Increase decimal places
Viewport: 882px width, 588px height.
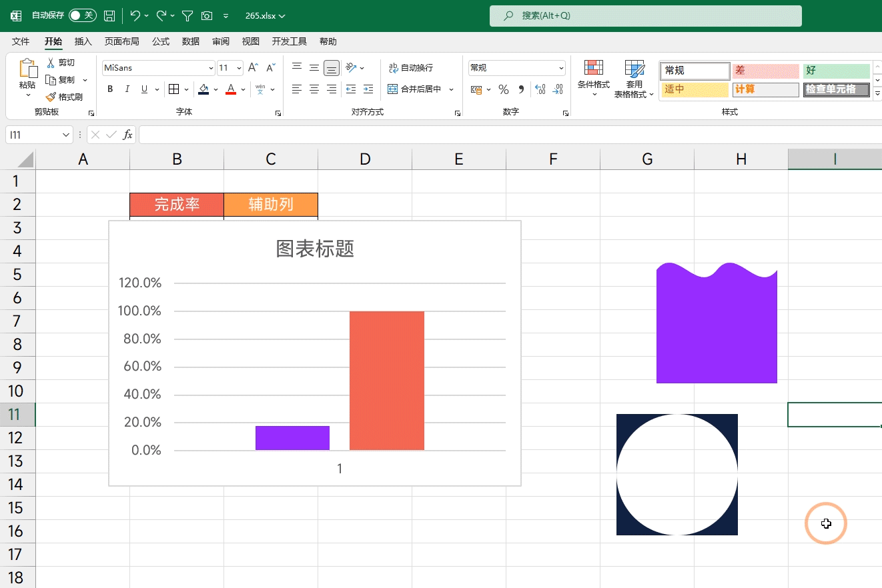click(540, 89)
